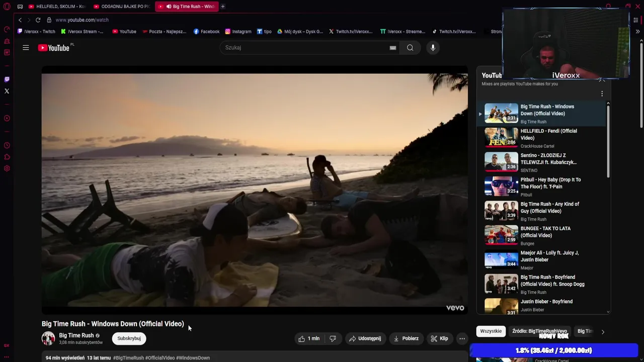Open a new browser tab
644x362 pixels.
[223, 7]
